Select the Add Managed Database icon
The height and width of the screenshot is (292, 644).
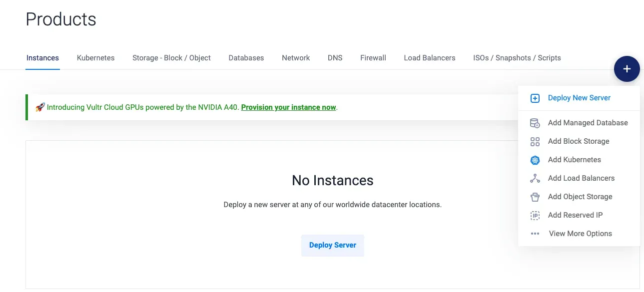535,123
